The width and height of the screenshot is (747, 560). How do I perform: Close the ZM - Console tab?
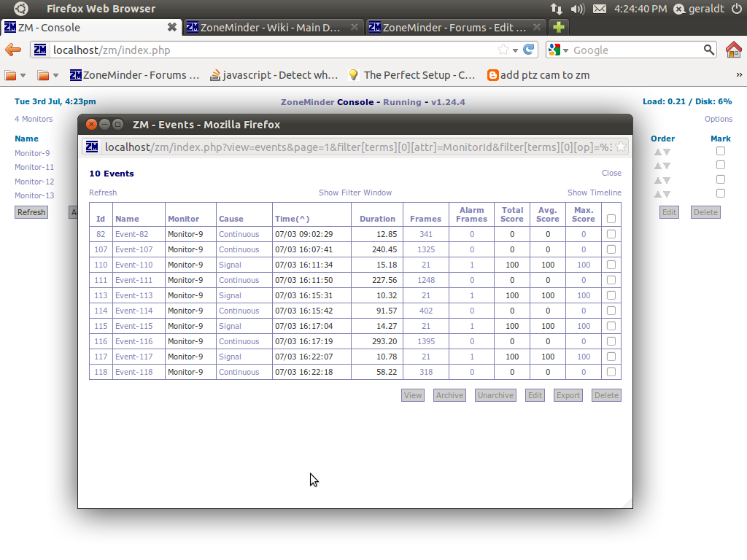172,27
